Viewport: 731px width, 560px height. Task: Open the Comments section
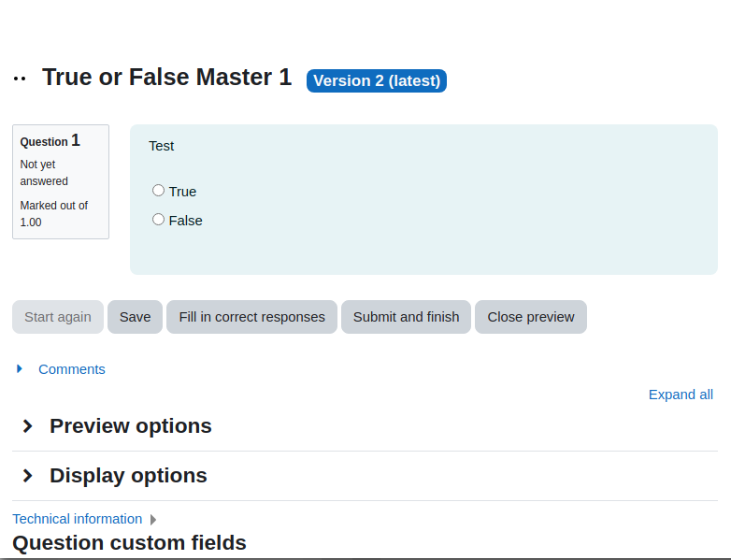click(72, 369)
